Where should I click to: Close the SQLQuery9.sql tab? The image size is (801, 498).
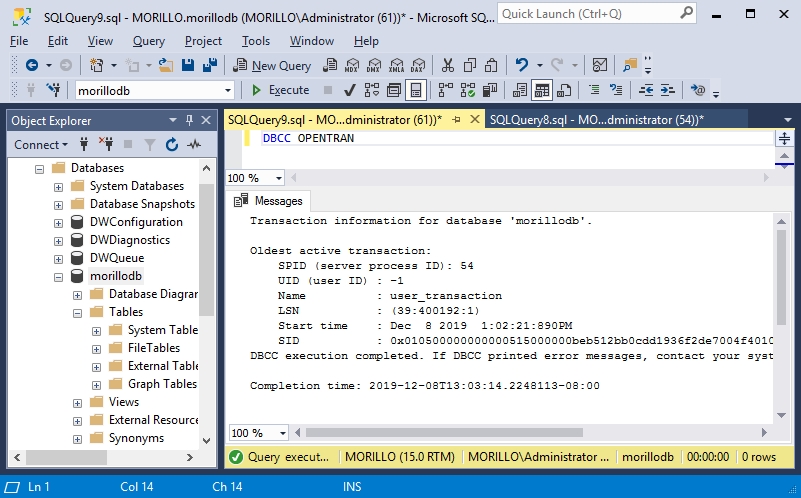click(475, 120)
